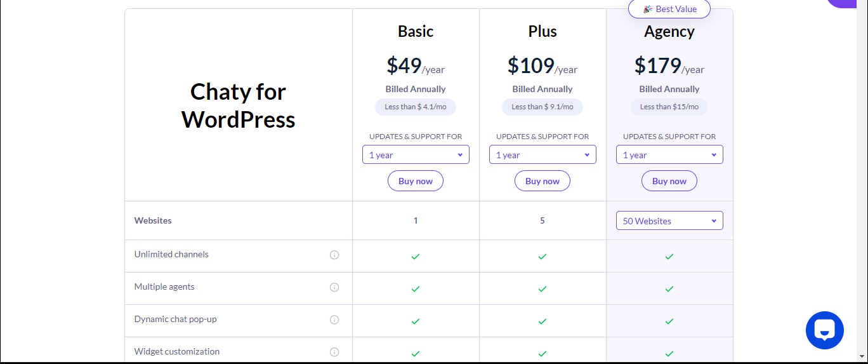Buy now for the Basic plan
The width and height of the screenshot is (868, 364).
pos(416,181)
